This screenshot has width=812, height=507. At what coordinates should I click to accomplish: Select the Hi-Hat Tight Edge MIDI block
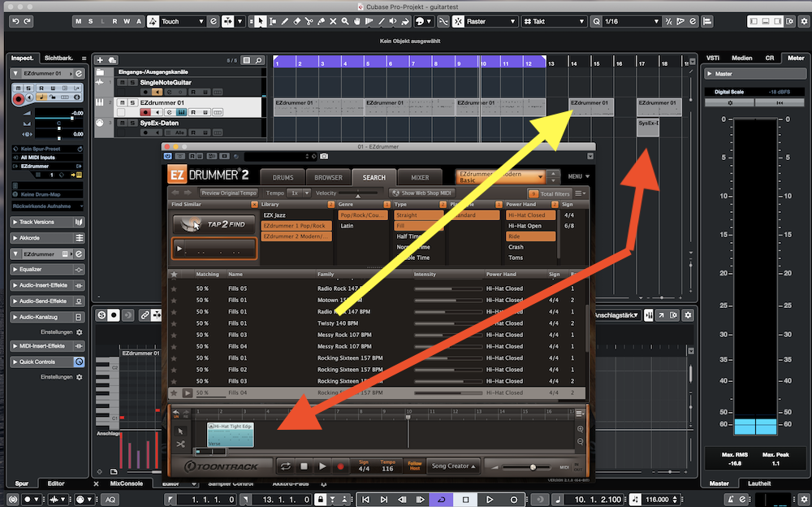[x=231, y=435]
